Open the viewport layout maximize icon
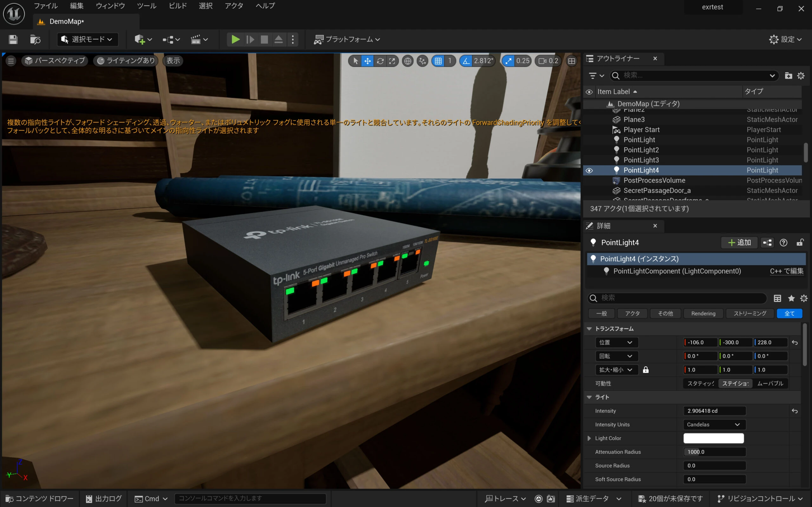812x507 pixels. pyautogui.click(x=572, y=61)
